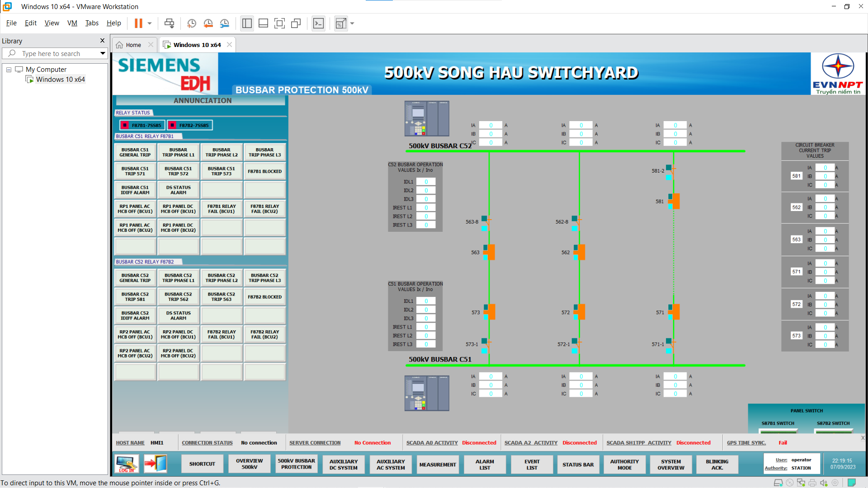Open the library search dropdown arrow
This screenshot has width=868, height=488.
coord(103,53)
